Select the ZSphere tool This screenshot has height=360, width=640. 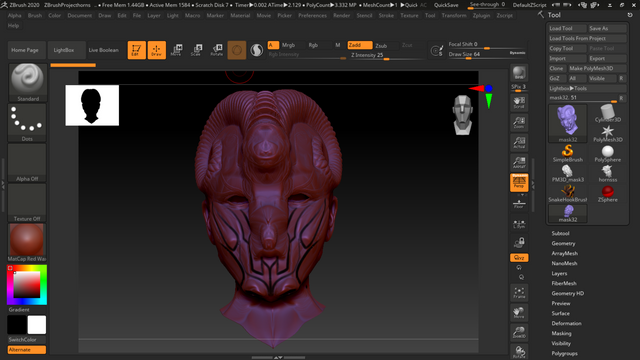(x=607, y=193)
